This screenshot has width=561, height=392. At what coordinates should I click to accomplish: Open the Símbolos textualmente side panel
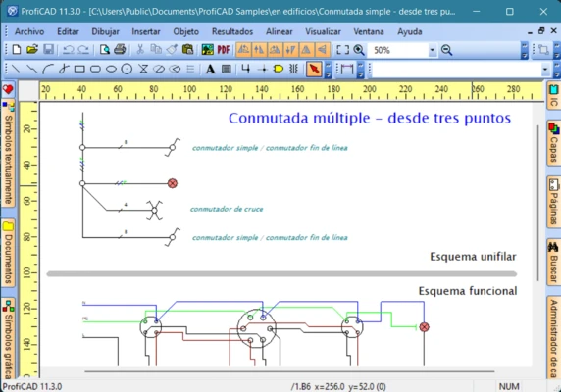tap(8, 154)
